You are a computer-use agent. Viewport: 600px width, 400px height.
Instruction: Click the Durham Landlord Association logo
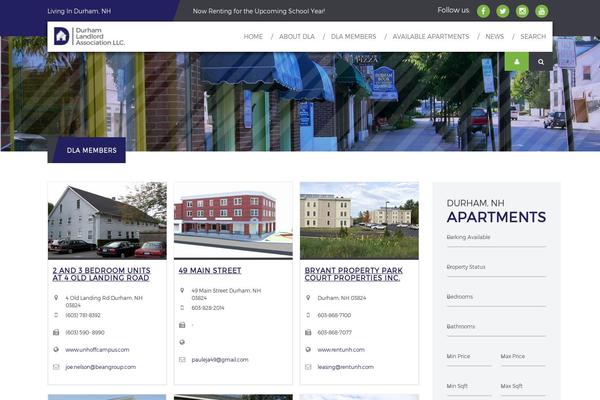[90, 36]
